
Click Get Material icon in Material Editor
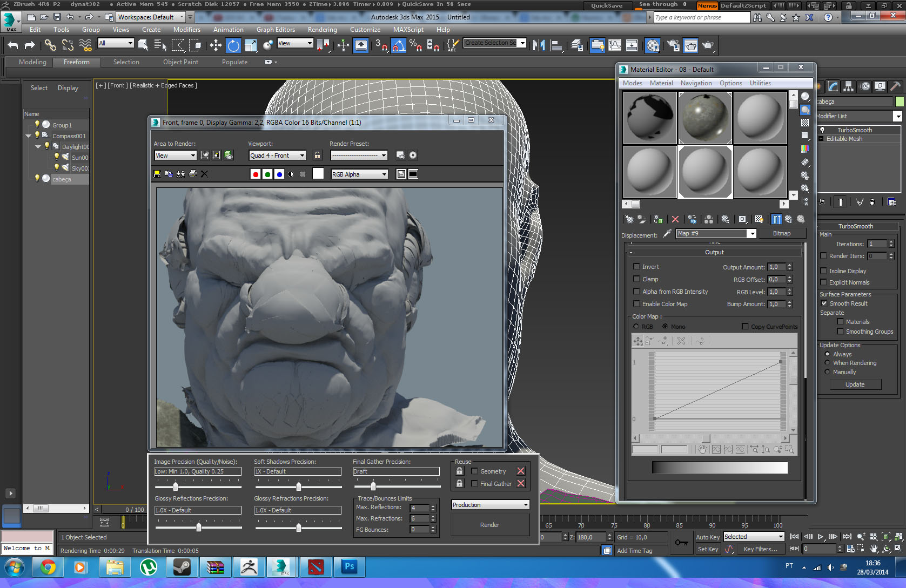[629, 219]
